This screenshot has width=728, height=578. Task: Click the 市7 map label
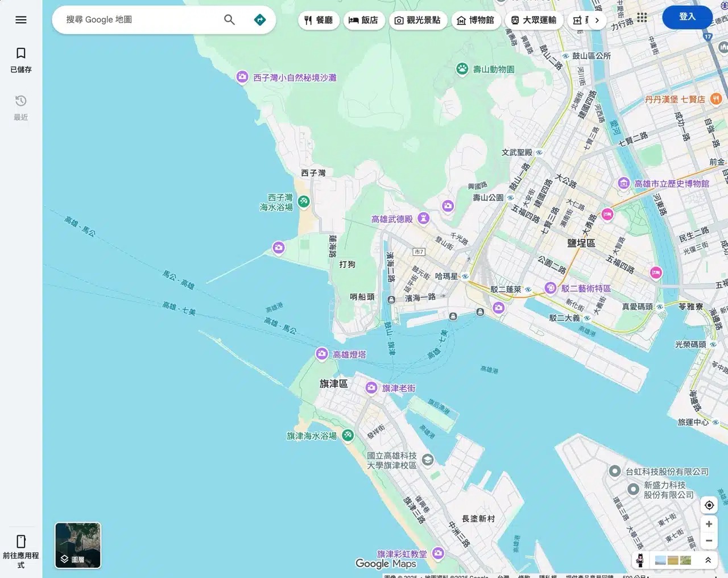coord(419,251)
